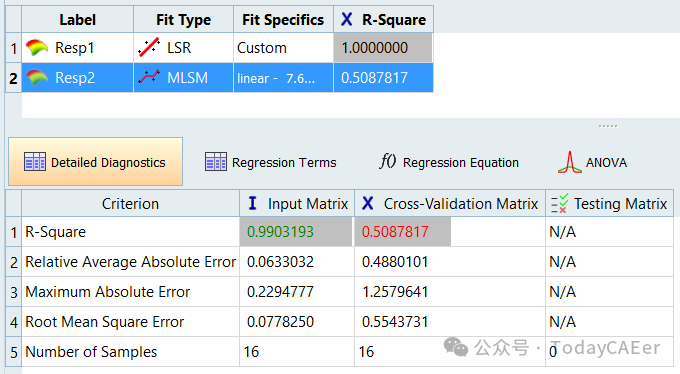The image size is (680, 374).
Task: Select the Fit Specifics cell showing Custom
Action: 284,48
